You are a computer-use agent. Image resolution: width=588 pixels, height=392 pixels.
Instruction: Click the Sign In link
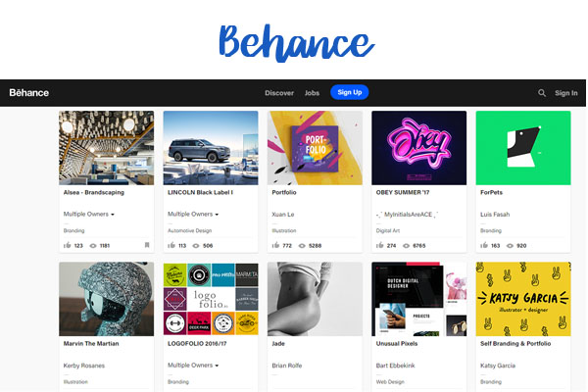point(565,93)
